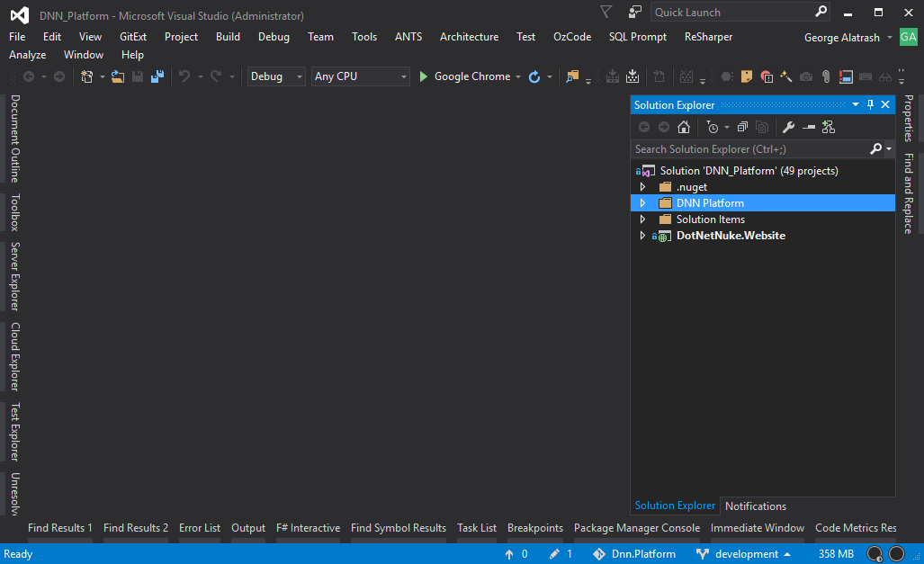Open the Find and Replace side panel
Screen dimensions: 924x564
coord(909,194)
